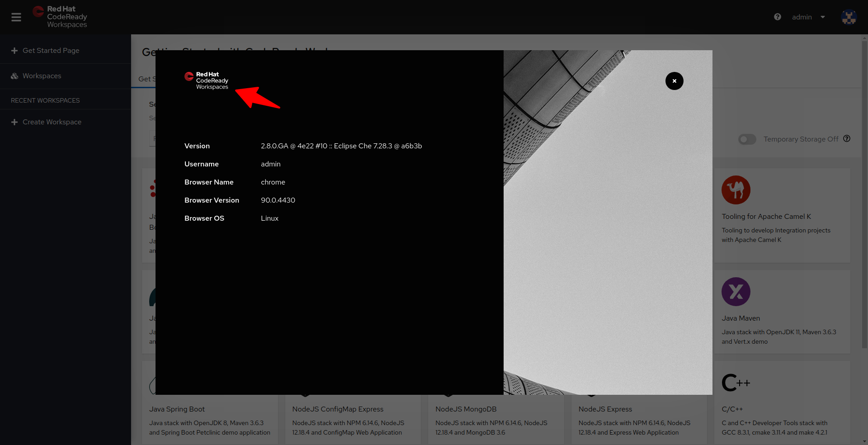Click the Version value text in About dialog

(341, 146)
